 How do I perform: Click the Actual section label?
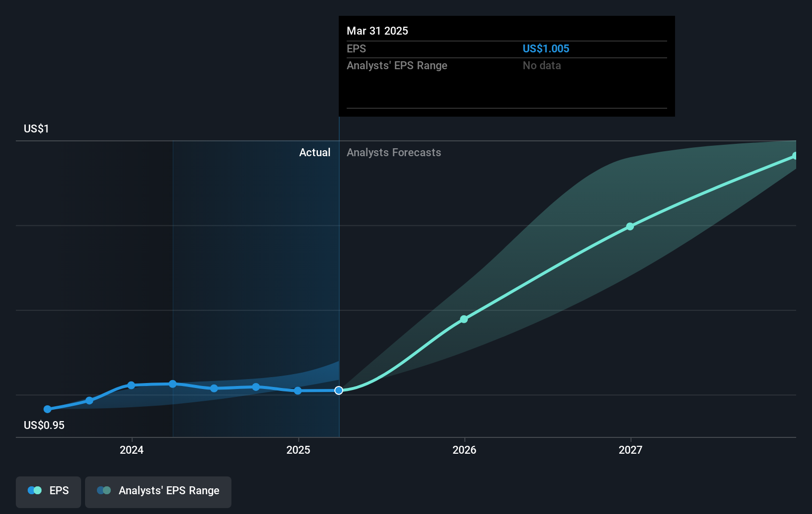(315, 153)
